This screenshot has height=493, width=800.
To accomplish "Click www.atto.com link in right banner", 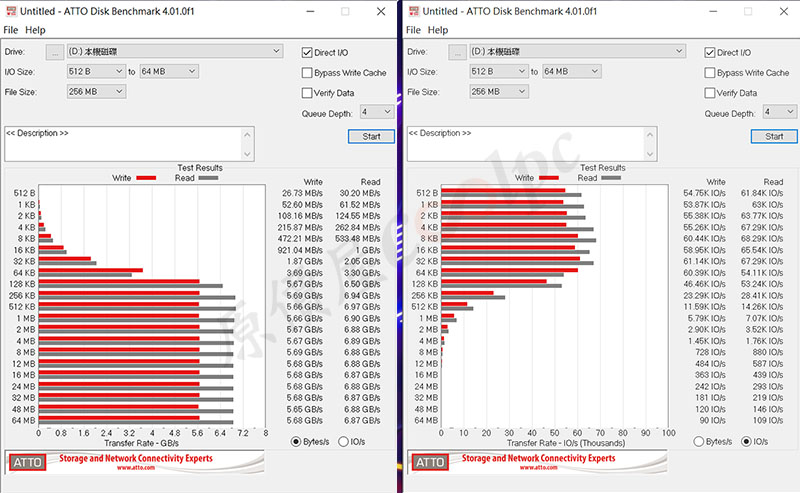I will pos(538,467).
